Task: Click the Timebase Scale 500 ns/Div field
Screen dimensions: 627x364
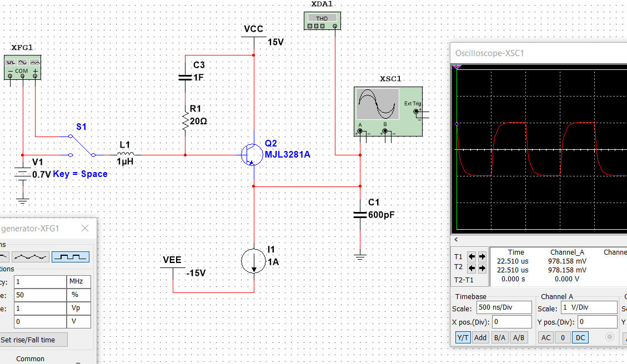Action: (504, 307)
